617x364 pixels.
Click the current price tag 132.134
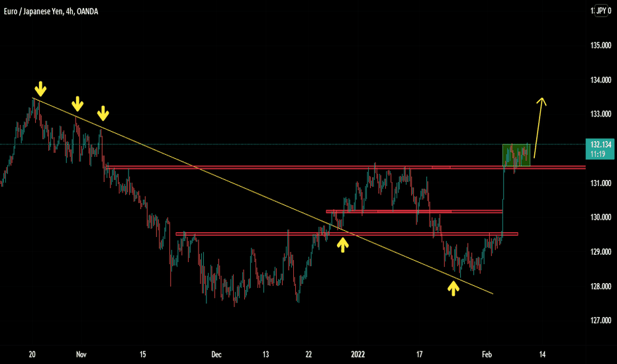coord(600,149)
